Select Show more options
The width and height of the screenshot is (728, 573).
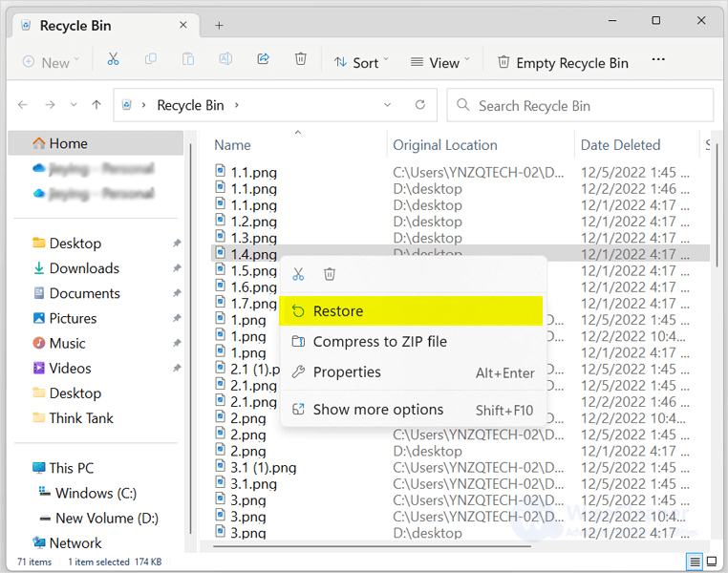pos(411,410)
